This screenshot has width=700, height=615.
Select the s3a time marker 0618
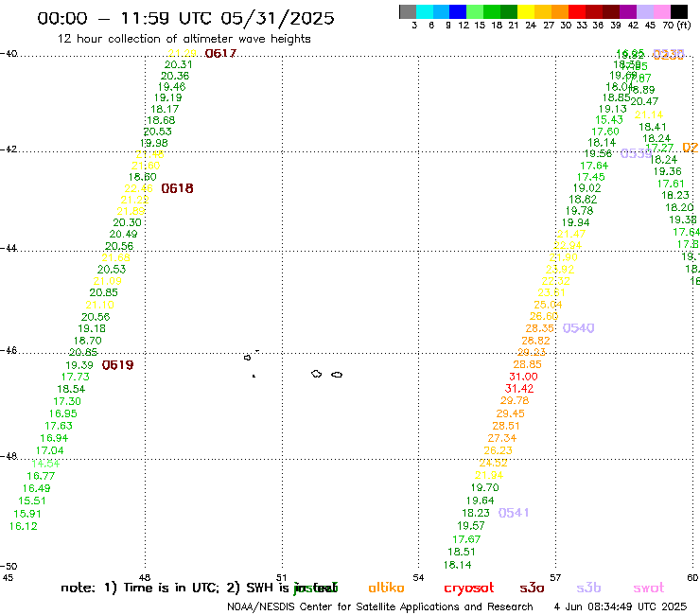coord(177,188)
